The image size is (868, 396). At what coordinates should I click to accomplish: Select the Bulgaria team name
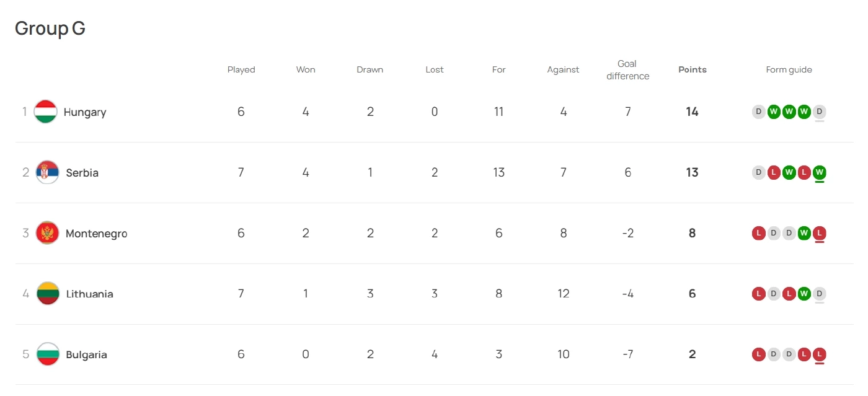point(87,355)
